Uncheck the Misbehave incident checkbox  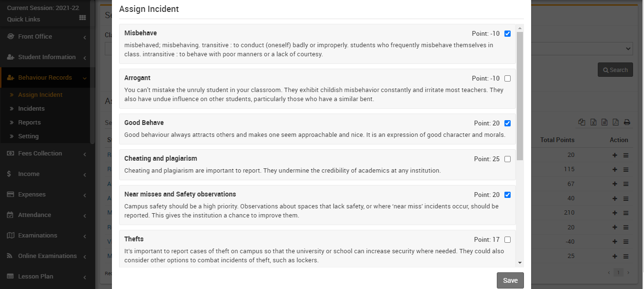(x=507, y=34)
